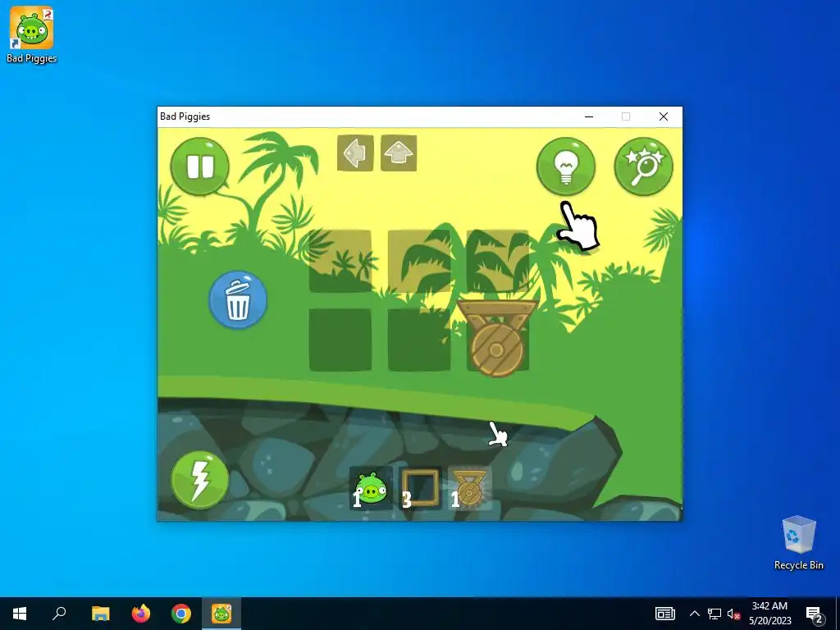Pause the game with the pause button

199,167
